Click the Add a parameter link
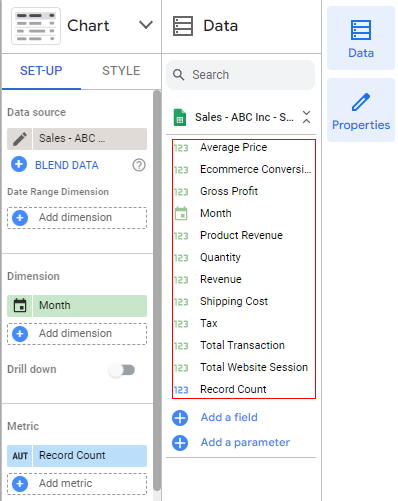 click(x=245, y=442)
